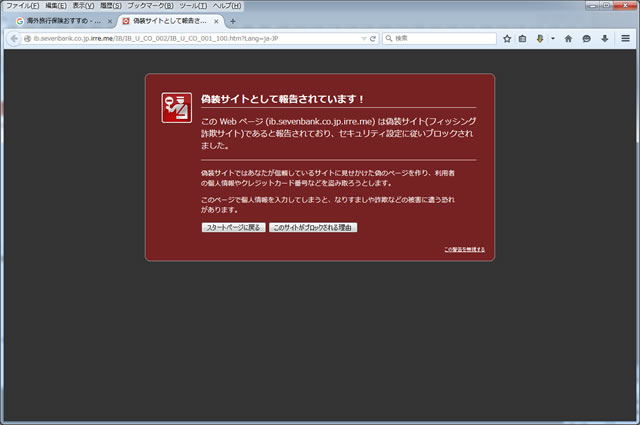Click the Google favicon on first tab
This screenshot has width=640, height=425.
click(x=20, y=21)
